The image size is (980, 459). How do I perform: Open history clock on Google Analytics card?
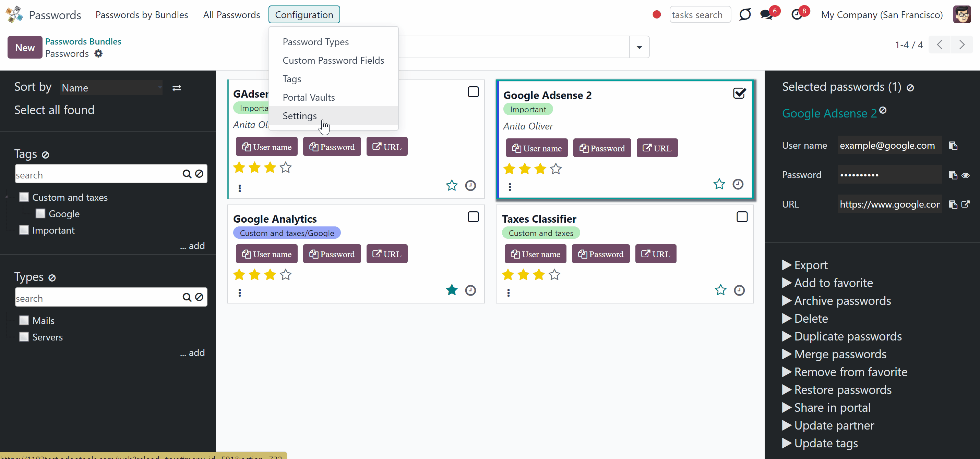pos(470,290)
